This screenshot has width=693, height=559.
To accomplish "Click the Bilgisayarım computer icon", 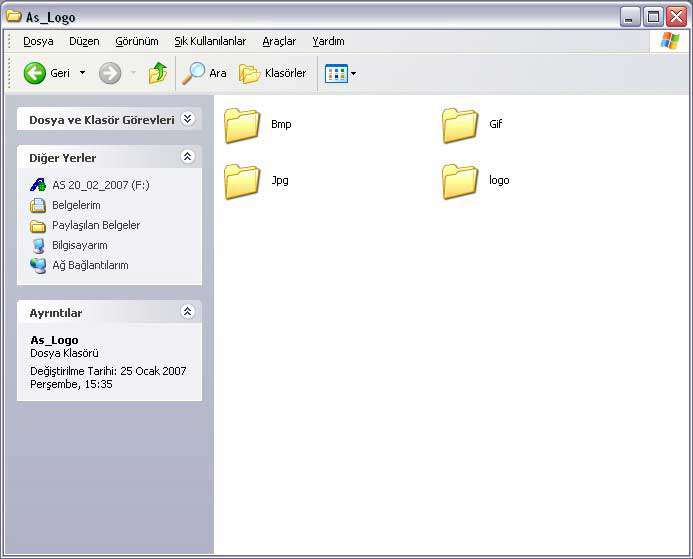I will click(38, 245).
